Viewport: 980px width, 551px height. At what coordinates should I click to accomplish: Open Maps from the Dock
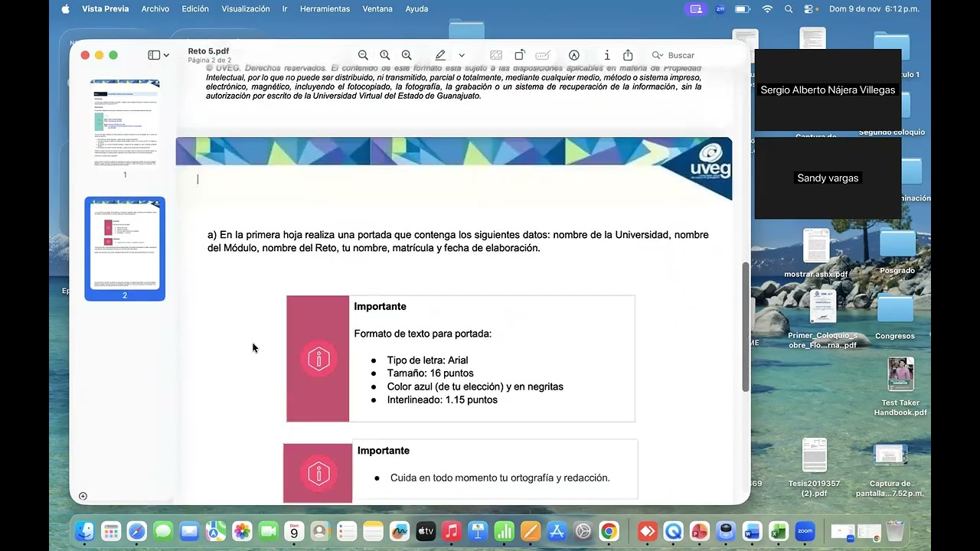[x=216, y=531]
